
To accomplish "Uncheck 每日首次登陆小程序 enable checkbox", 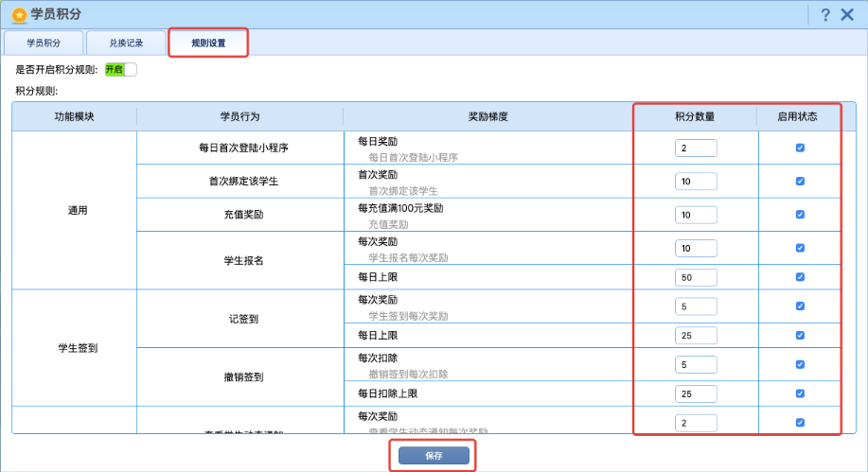I will (800, 148).
